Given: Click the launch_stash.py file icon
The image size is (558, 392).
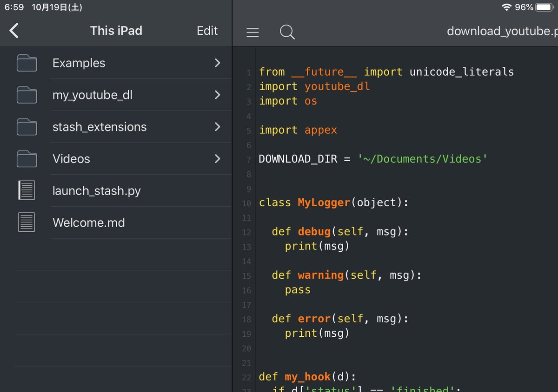Looking at the screenshot, I should pyautogui.click(x=27, y=190).
